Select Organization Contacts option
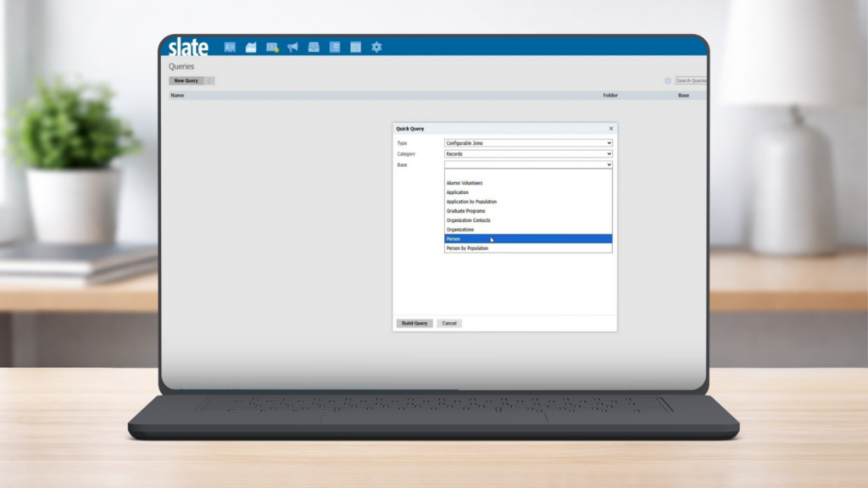The image size is (868, 488). (x=528, y=220)
